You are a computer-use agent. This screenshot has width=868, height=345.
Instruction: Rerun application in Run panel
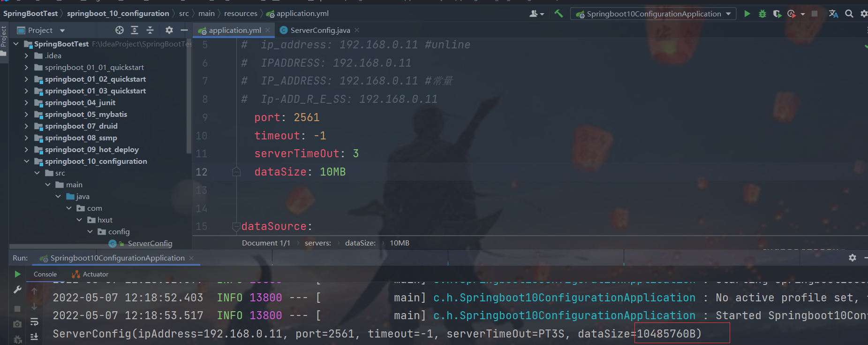click(x=17, y=274)
